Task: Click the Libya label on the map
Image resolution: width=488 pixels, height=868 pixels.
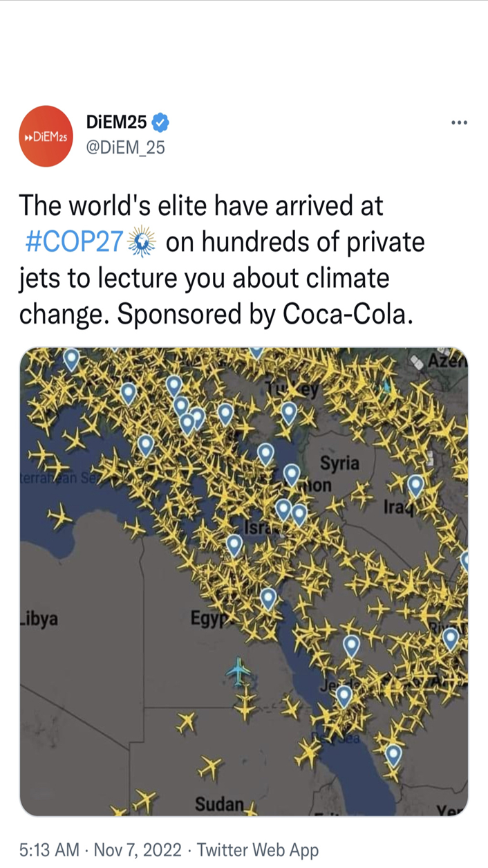Action: 41,618
